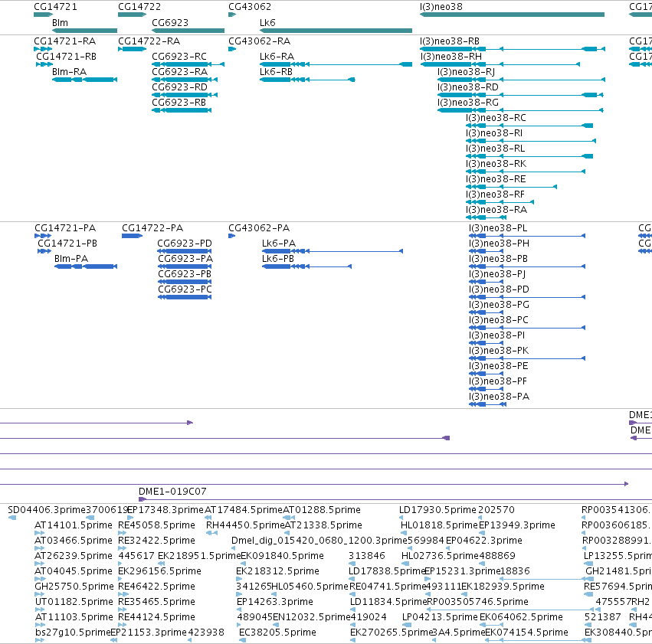Click the l(3)neo38-RE transcript label
The height and width of the screenshot is (644, 652).
pos(496,179)
